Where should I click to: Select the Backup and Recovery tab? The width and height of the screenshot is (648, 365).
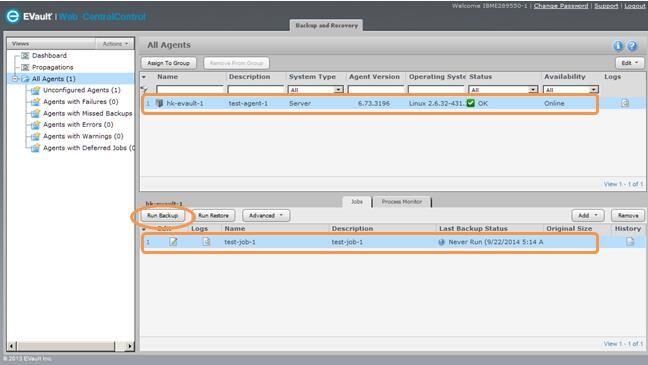point(326,25)
